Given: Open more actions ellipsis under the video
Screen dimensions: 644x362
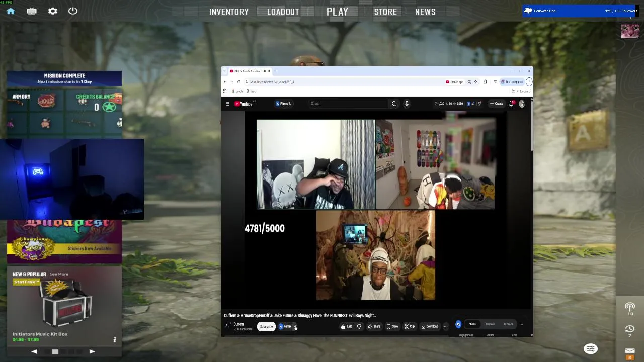Looking at the screenshot, I should click(x=445, y=326).
